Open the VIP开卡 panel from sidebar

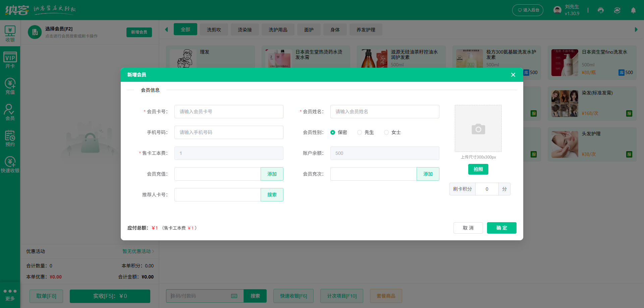pos(10,60)
